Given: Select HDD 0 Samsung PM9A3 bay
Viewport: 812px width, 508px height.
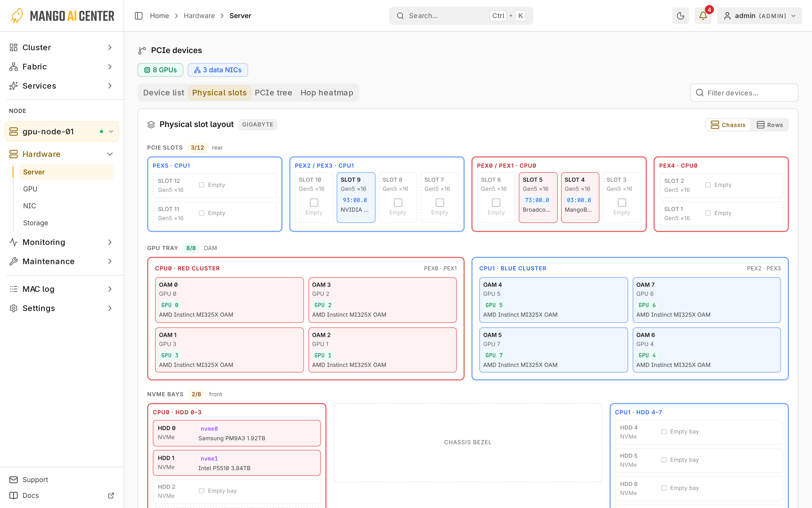Looking at the screenshot, I should (x=237, y=433).
